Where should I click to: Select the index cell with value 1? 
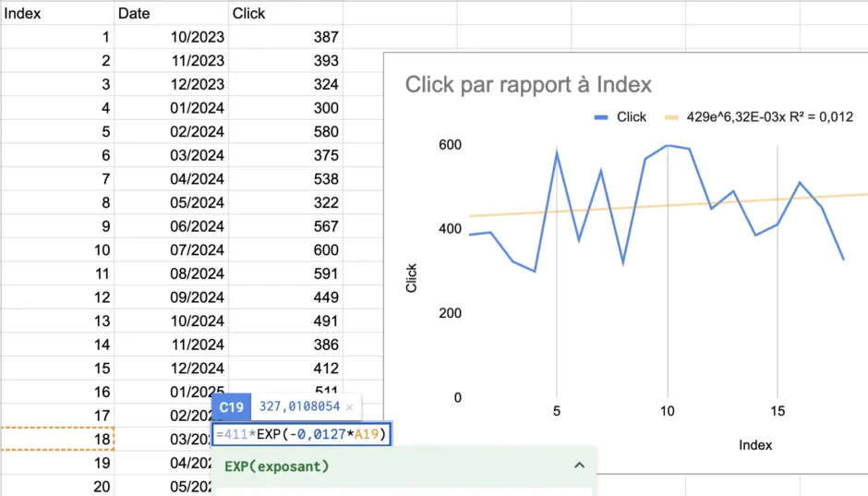click(x=57, y=37)
